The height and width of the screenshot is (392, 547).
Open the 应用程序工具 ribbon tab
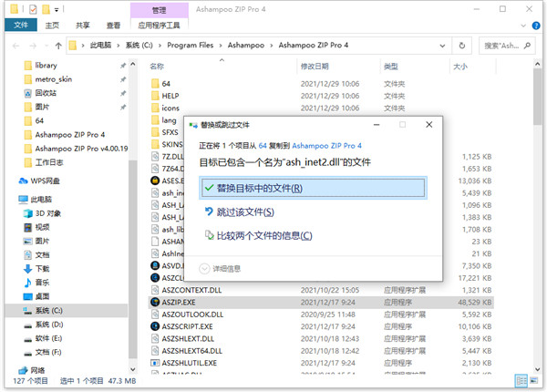point(159,26)
